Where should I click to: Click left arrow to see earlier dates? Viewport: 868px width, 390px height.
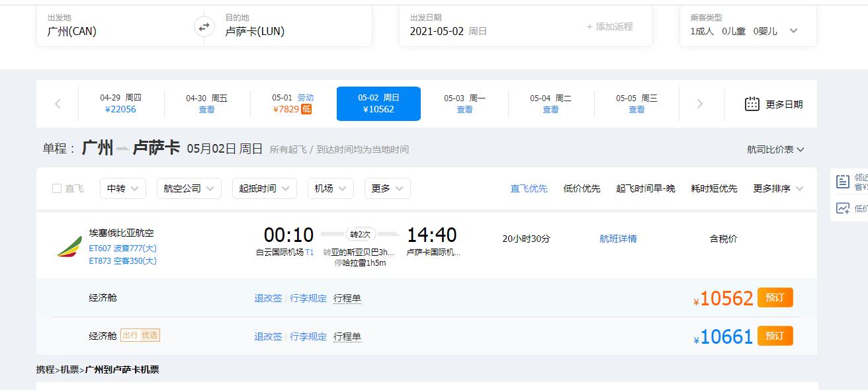[58, 104]
